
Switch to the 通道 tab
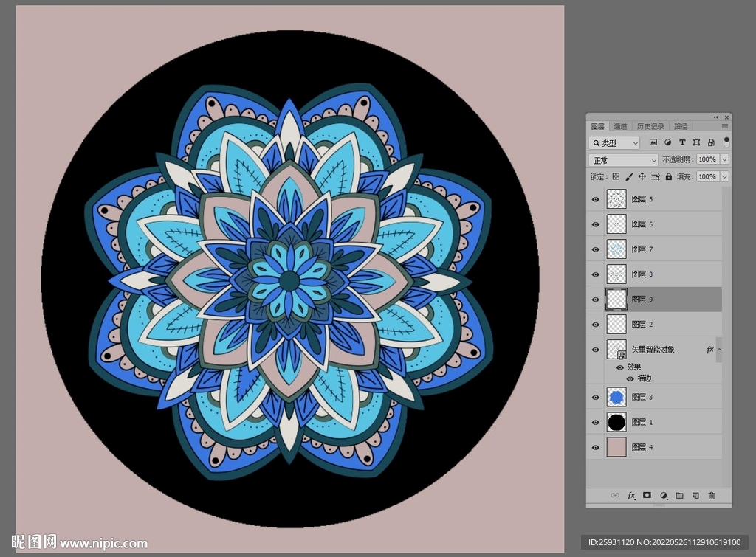[620, 126]
